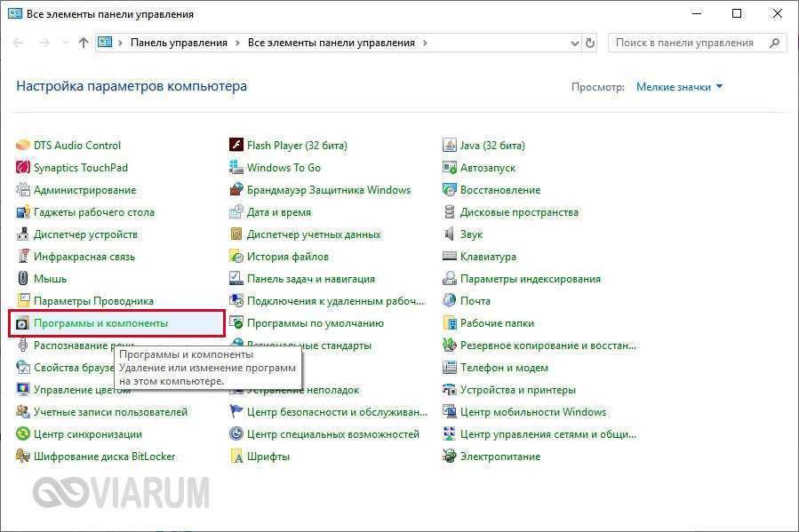Open Центр специальных возможностей
Screen dimensions: 799x532
pyautogui.click(x=332, y=434)
